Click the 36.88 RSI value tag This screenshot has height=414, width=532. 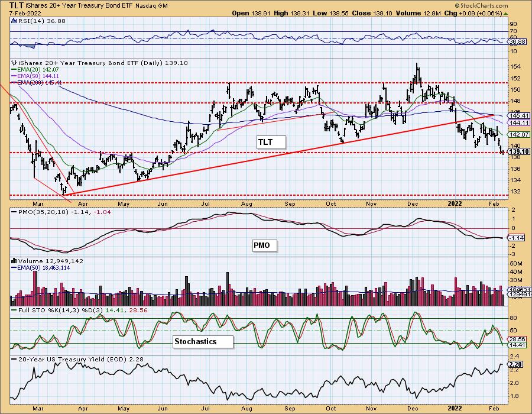click(517, 42)
